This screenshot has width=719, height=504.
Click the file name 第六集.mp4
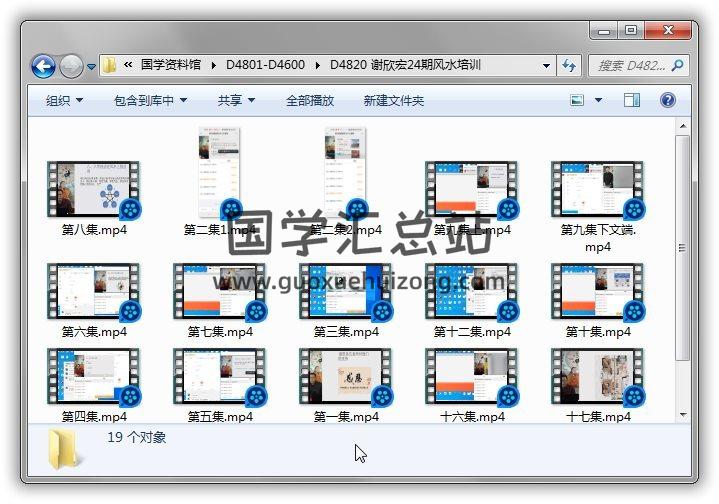[94, 332]
